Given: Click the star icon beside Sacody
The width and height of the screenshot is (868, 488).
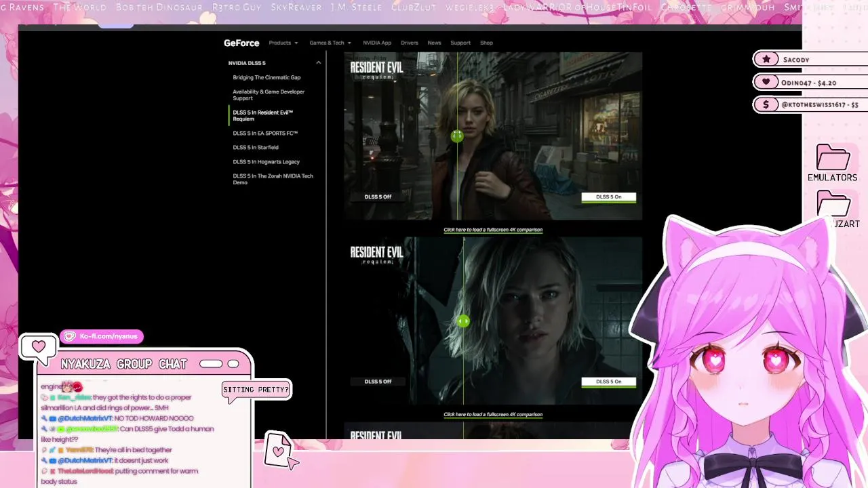Looking at the screenshot, I should click(766, 60).
